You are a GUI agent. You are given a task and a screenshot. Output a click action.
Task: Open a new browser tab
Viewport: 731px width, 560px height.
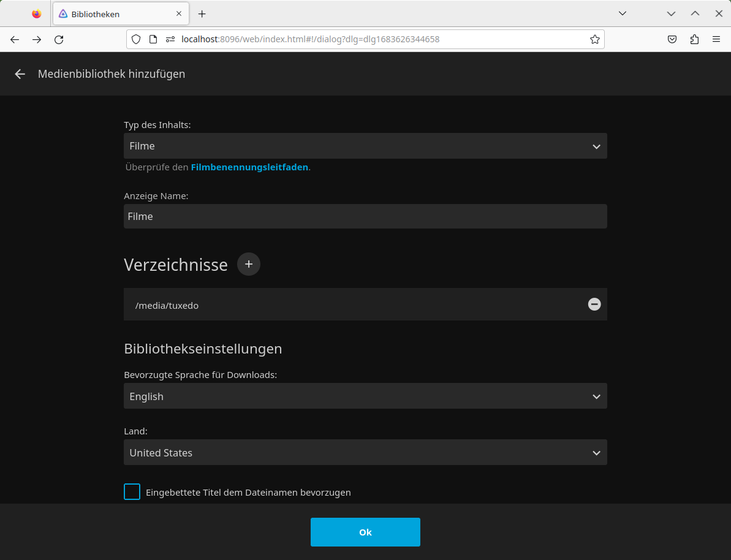tap(202, 13)
